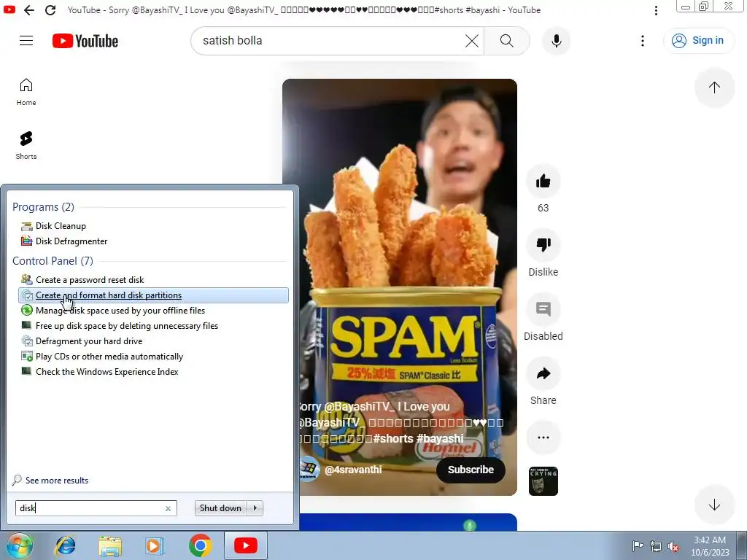This screenshot has width=747, height=560.
Task: Open the app window three-dot menu
Action: [x=656, y=10]
